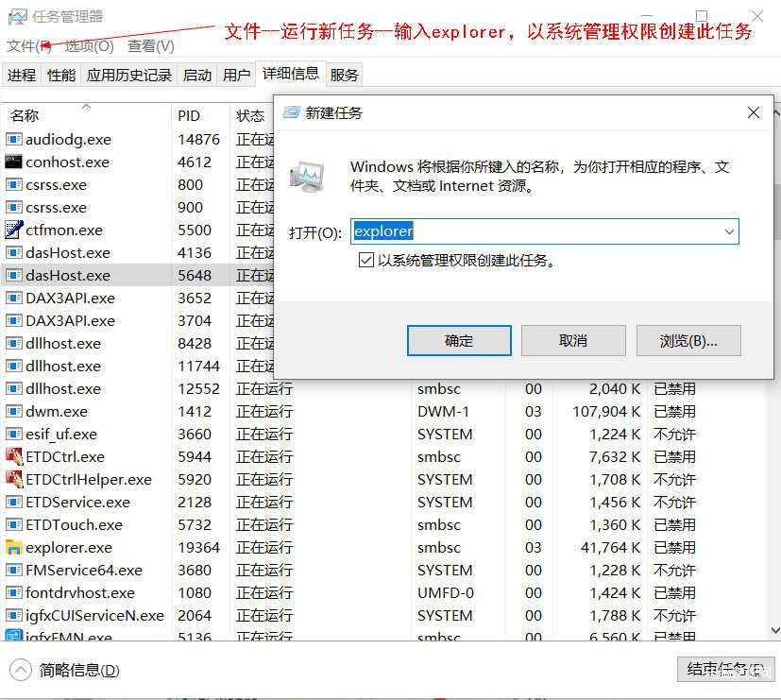Click the FMService64.exe process icon
This screenshot has height=700, width=781.
[13, 570]
